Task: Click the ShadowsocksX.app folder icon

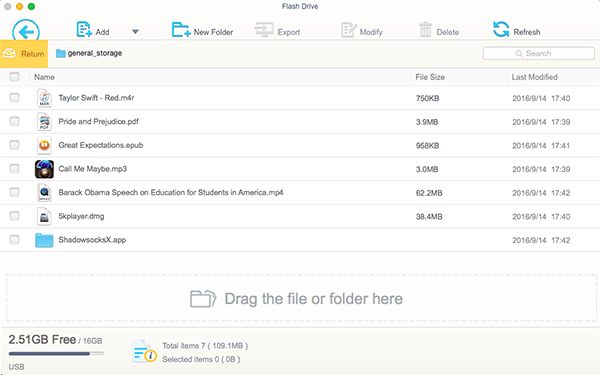Action: click(44, 240)
